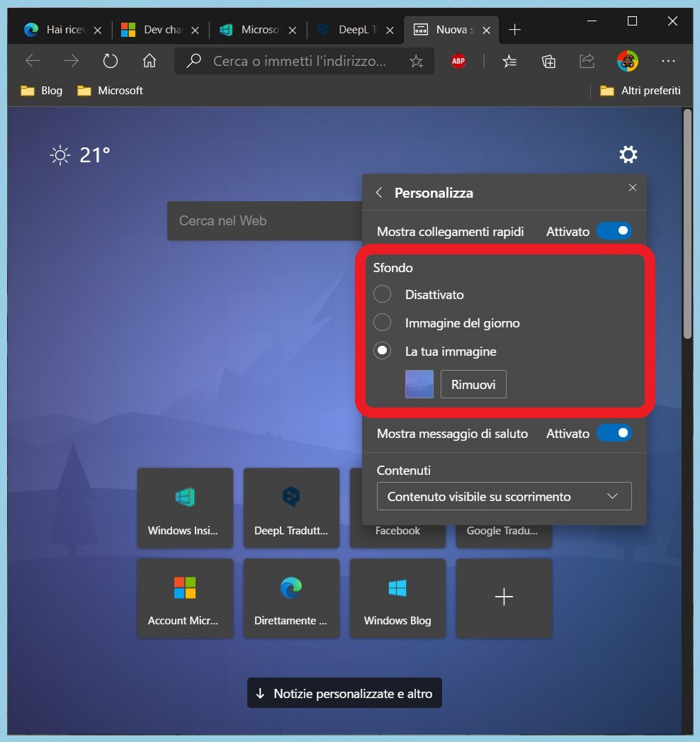Open the DeepL Traduttore quick link tile
The width and height of the screenshot is (700, 742).
291,508
